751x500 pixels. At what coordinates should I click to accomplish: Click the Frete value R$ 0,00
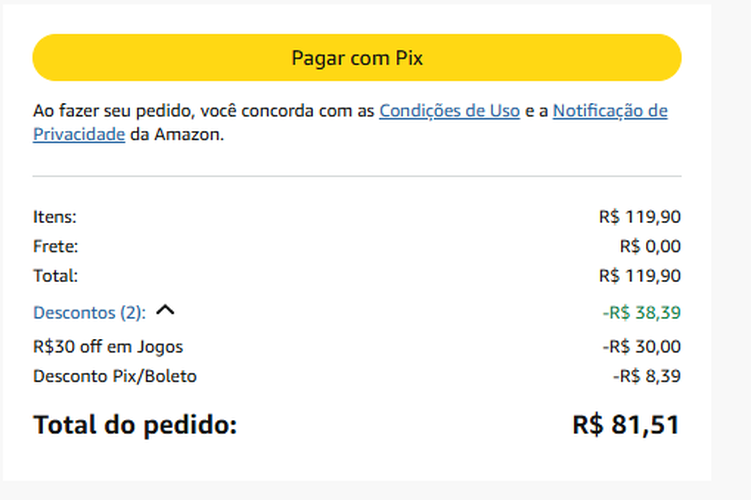[650, 246]
